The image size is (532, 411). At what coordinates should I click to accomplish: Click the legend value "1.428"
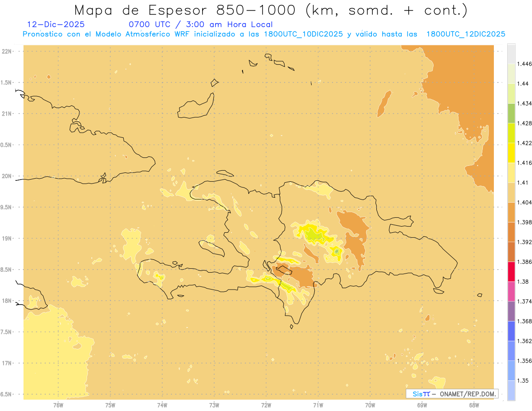[524, 123]
